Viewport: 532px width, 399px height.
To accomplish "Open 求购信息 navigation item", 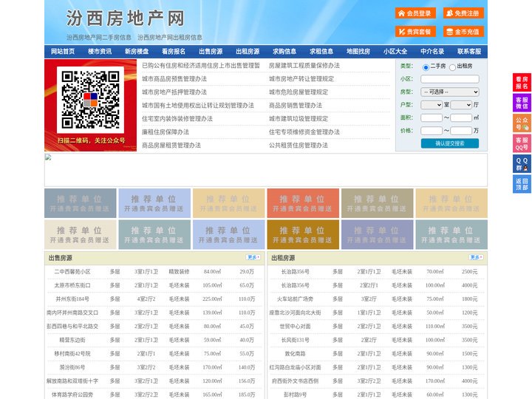I will pos(284,52).
